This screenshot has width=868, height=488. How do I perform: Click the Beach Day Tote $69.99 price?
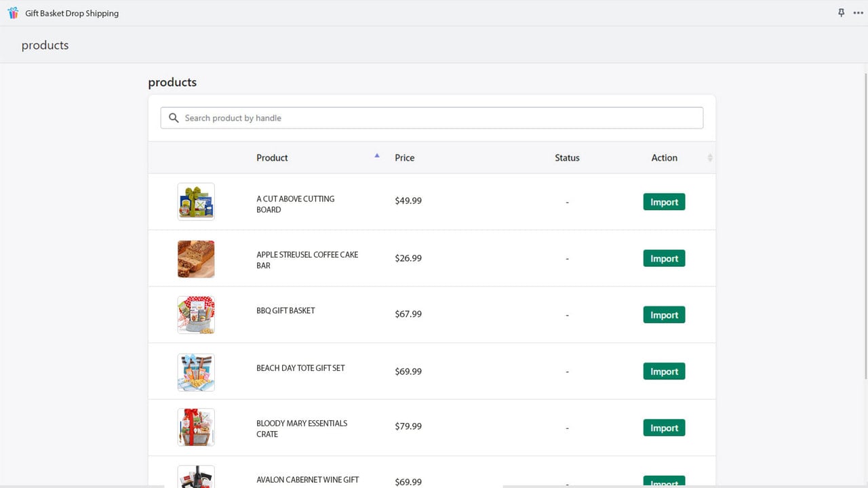tap(408, 371)
